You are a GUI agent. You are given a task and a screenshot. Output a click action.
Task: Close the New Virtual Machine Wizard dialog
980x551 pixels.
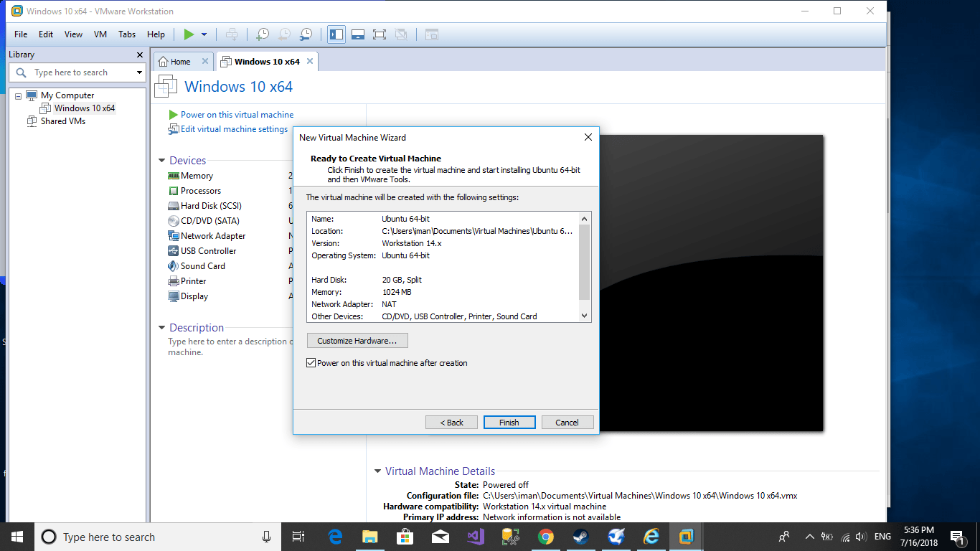pos(588,137)
